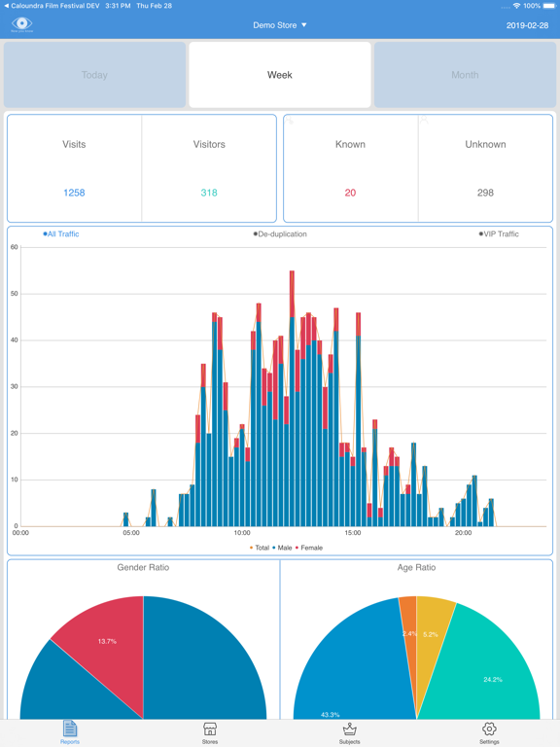Tap the small icon in the Known card corner

coord(289,120)
